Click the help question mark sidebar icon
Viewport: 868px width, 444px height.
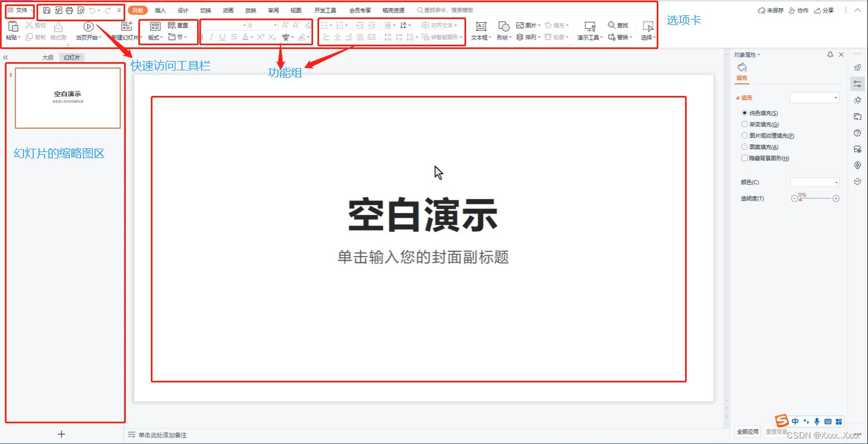click(x=858, y=133)
